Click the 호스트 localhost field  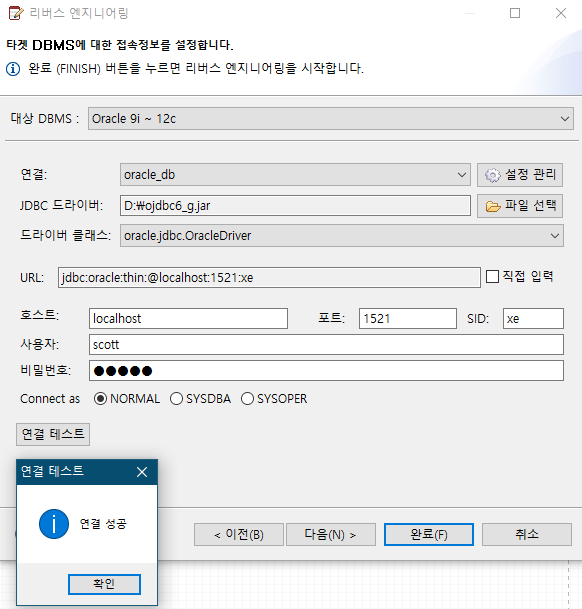tap(188, 318)
